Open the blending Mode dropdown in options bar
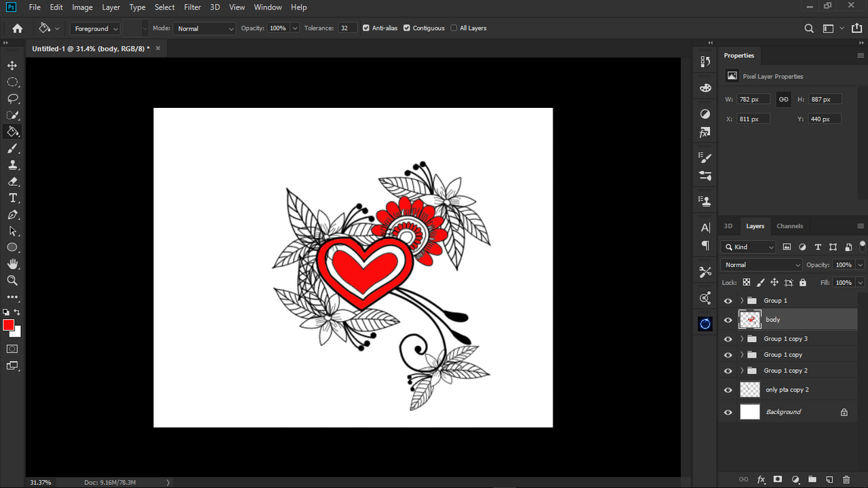This screenshot has height=488, width=868. [204, 29]
